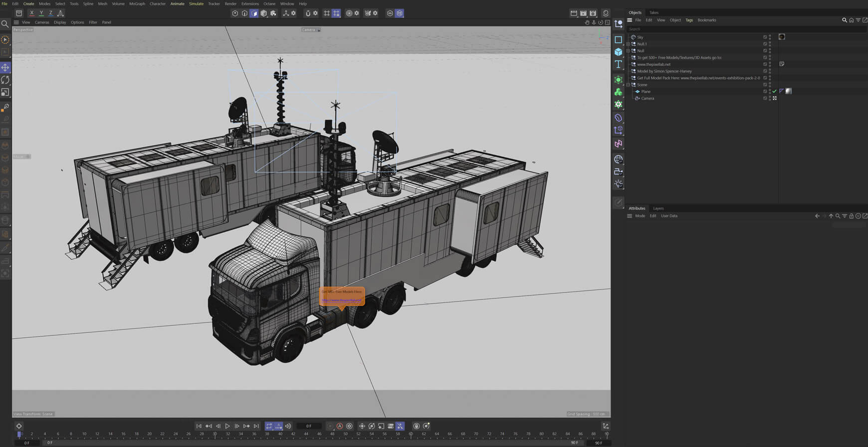Toggle the coordinate system icon
Viewport: 868px width, 447px height.
[x=60, y=13]
